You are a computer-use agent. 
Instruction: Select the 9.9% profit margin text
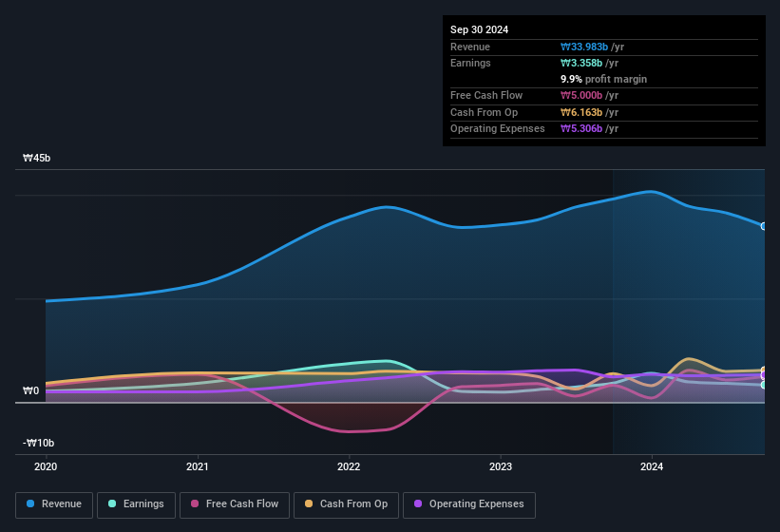[603, 79]
